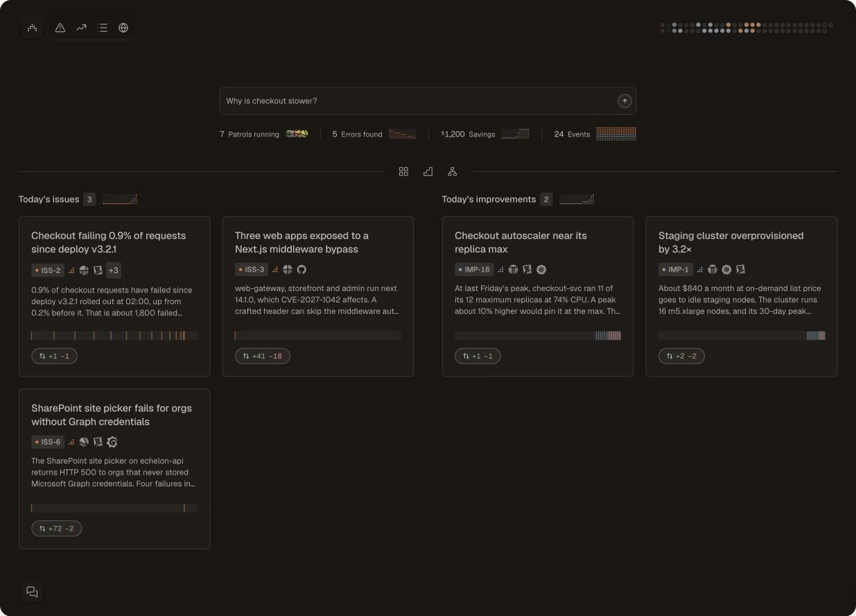Screen dimensions: 856x616
Task: Switch to the hierarchy tree view icon
Action: tap(452, 172)
